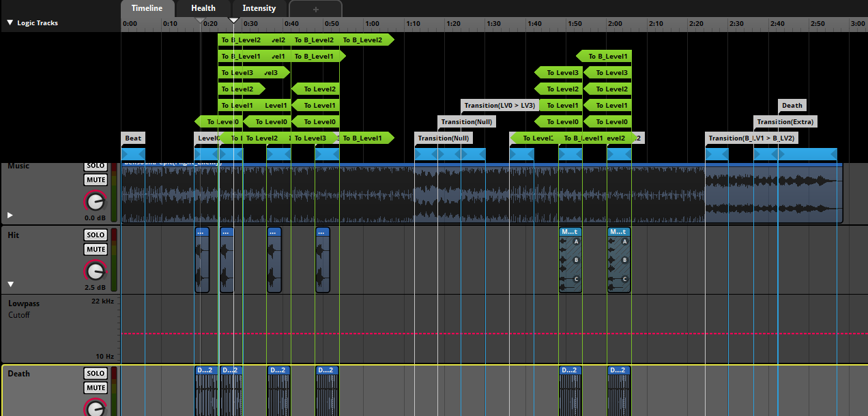
Task: Expand the Music track automation
Action: click(x=10, y=215)
